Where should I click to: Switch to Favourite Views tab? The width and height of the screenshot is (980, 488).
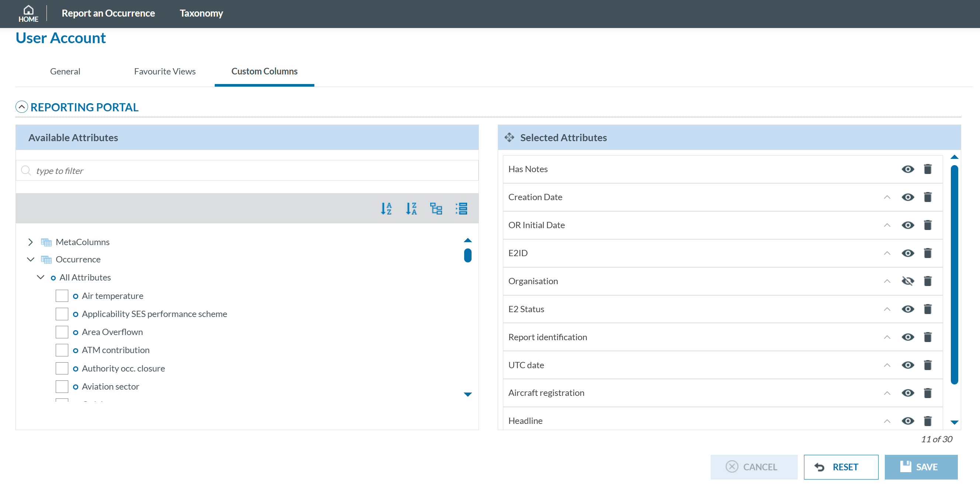[165, 72]
